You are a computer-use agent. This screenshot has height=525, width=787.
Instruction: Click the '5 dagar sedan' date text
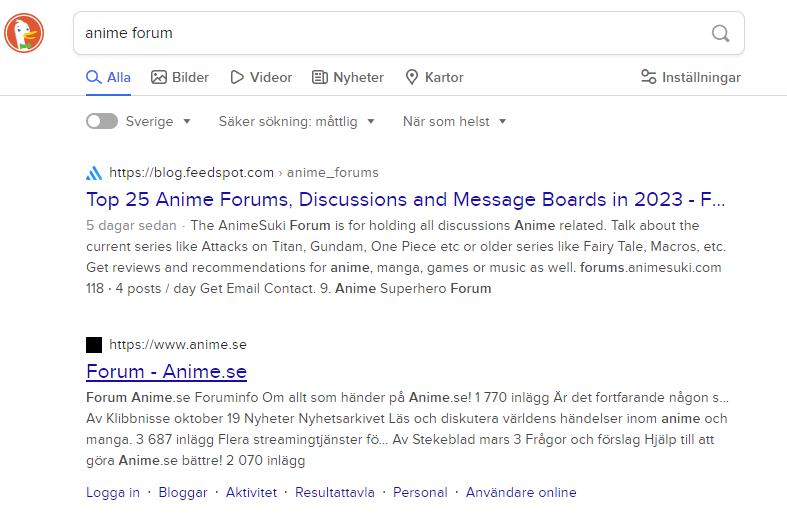[132, 225]
